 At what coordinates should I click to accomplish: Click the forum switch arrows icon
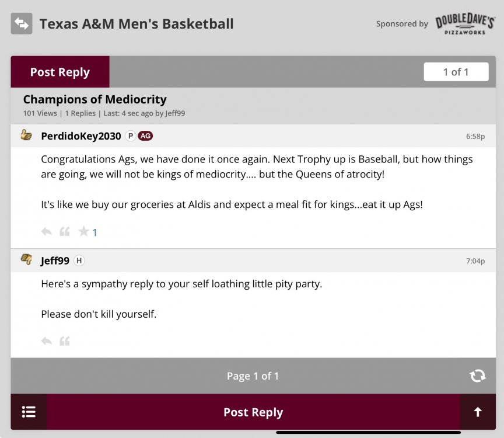pos(22,24)
